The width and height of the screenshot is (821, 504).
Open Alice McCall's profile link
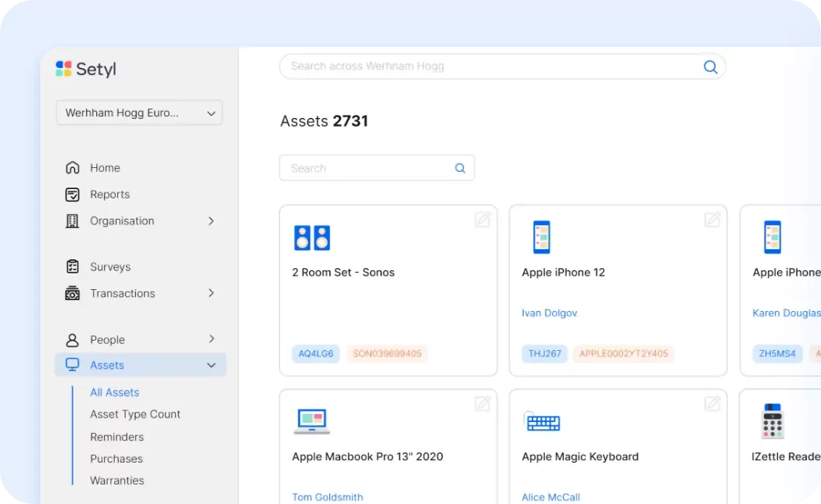(x=550, y=497)
